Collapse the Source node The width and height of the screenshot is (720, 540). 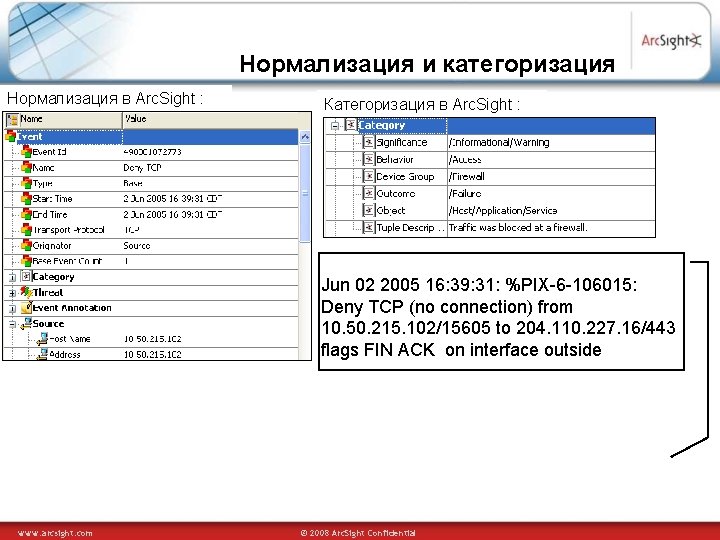click(12, 324)
